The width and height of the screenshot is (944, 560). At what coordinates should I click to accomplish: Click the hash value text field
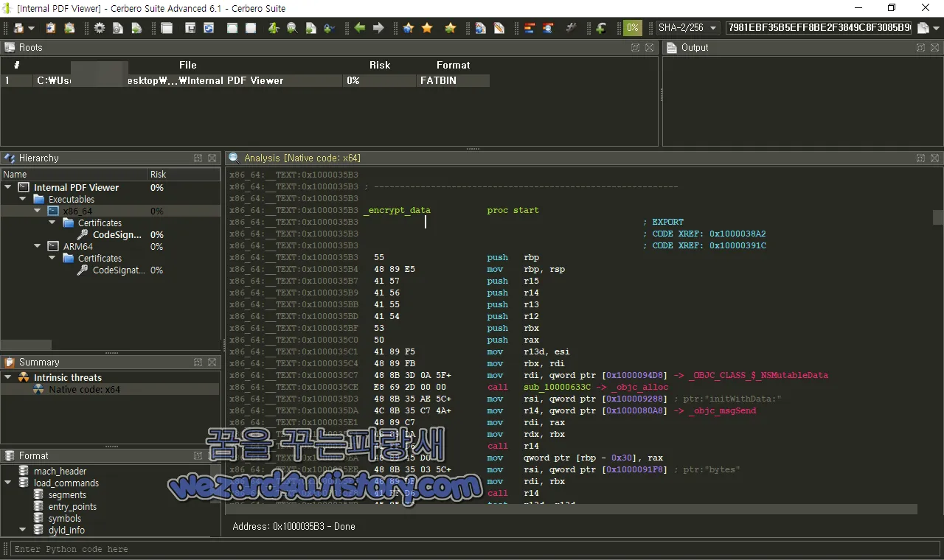[x=819, y=28]
